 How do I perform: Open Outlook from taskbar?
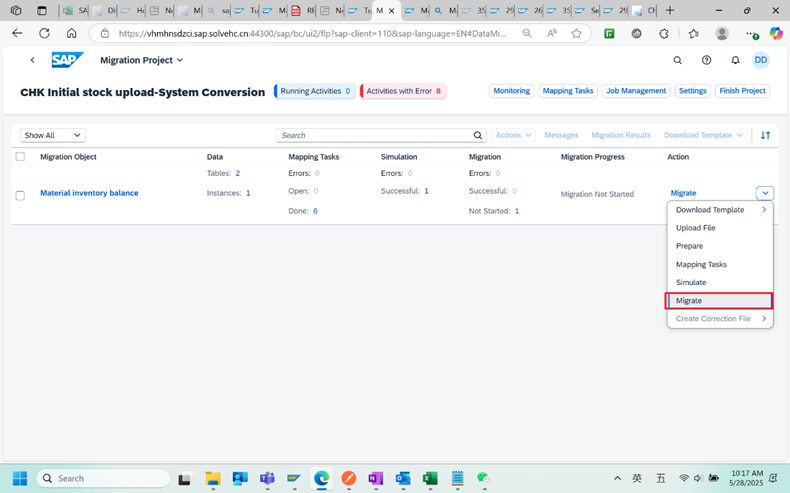(x=403, y=478)
